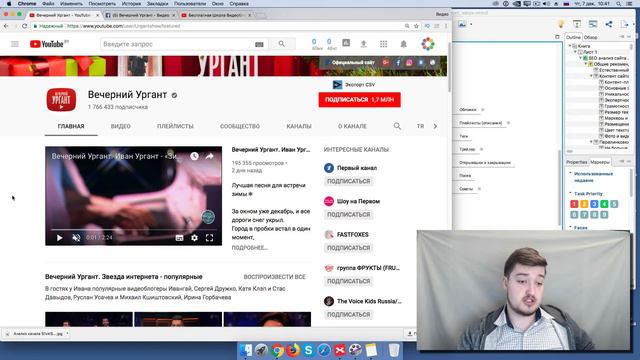Open video player settings gear
Screen dimensions: 640x360
click(194, 238)
